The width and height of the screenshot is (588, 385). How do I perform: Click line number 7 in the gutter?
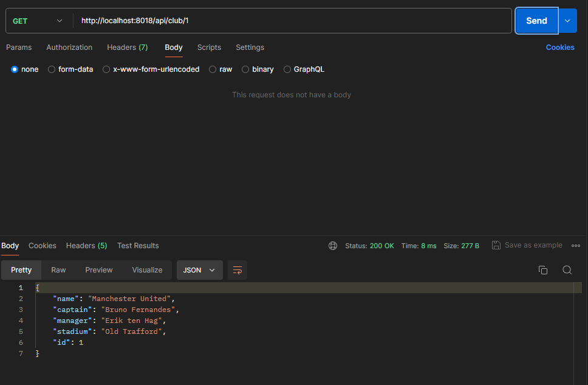21,353
